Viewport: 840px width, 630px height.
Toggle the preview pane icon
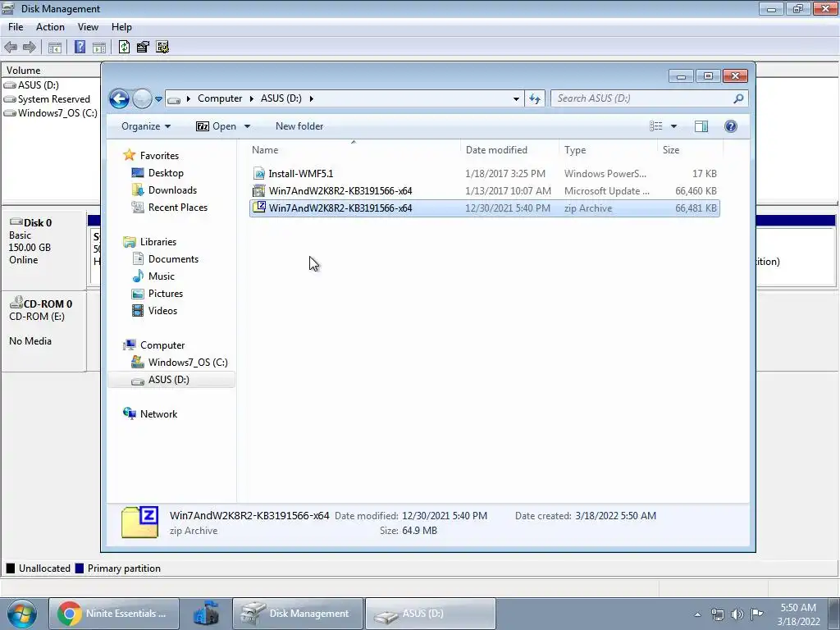tap(701, 126)
